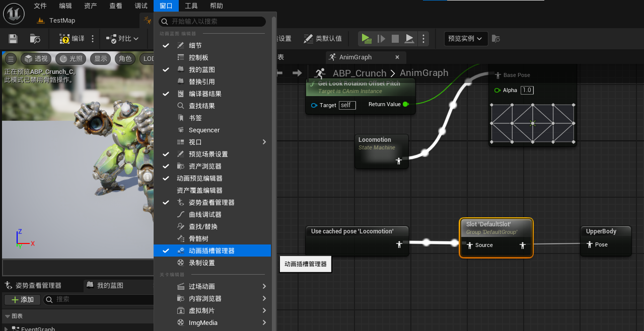Screen dimensions: 644x331
Task: Open the 查看 menu
Action: (116, 6)
